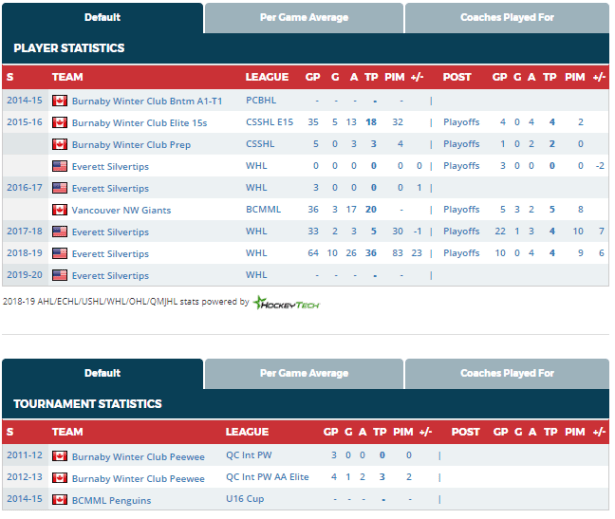Open Coaches Played For tab above Player Statistics
The width and height of the screenshot is (615, 519).
click(x=506, y=17)
